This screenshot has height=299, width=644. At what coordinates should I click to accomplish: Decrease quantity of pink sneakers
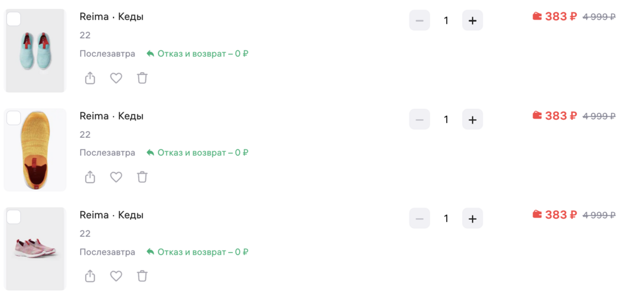pyautogui.click(x=419, y=219)
